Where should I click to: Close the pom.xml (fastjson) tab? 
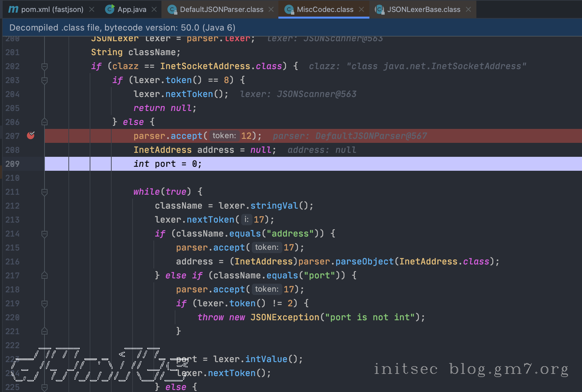click(x=92, y=9)
